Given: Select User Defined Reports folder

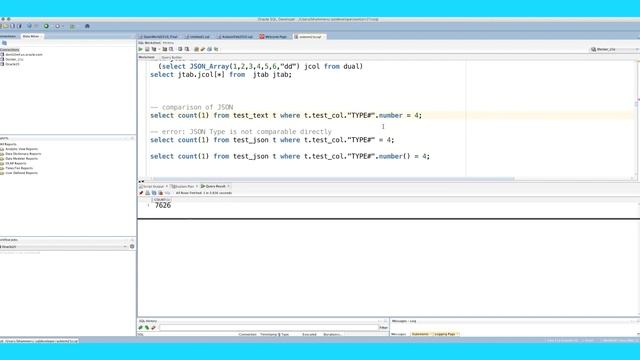Looking at the screenshot, I should (x=19, y=173).
